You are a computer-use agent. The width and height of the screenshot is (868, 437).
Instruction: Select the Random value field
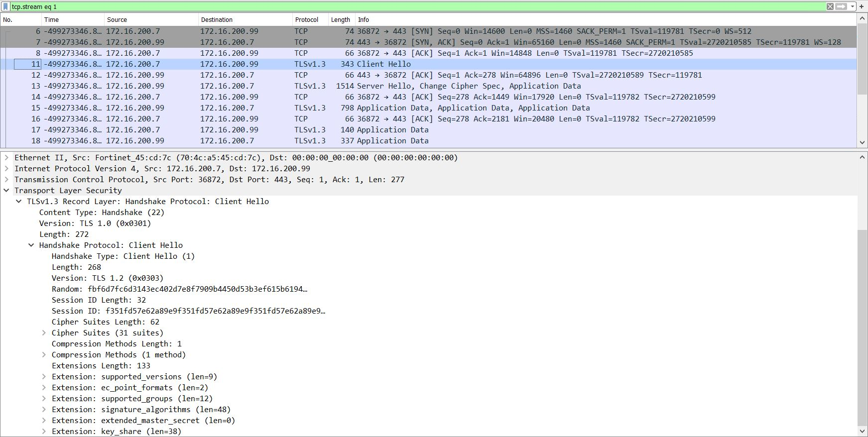tap(179, 289)
